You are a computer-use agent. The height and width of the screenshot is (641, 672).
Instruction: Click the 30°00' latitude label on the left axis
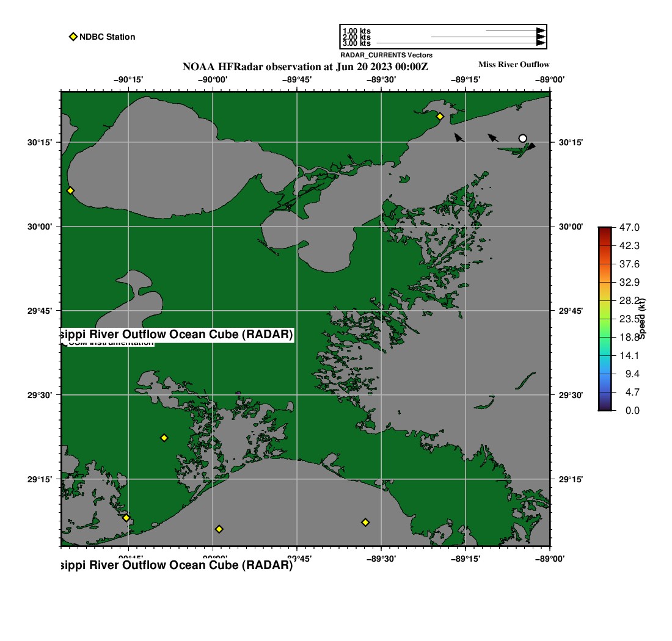click(x=42, y=226)
